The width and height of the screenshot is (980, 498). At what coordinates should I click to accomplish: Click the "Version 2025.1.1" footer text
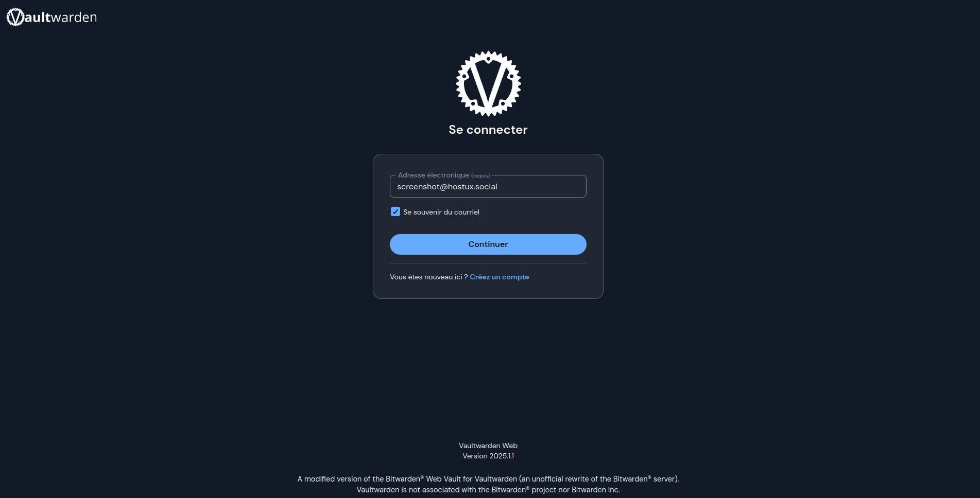coord(488,456)
